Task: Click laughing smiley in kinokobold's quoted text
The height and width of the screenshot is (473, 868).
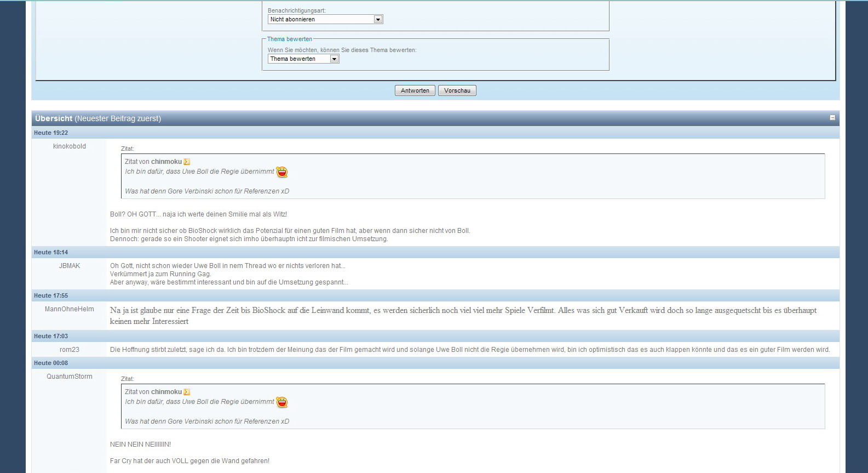Action: [x=281, y=172]
